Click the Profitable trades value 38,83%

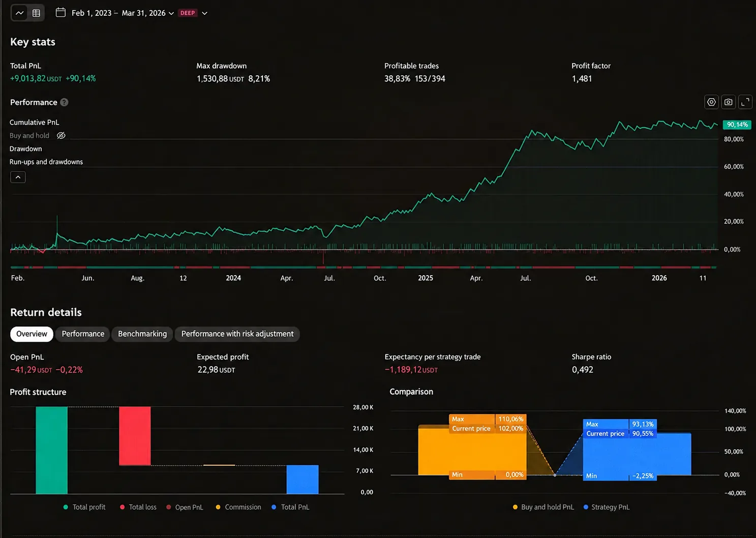pos(397,79)
